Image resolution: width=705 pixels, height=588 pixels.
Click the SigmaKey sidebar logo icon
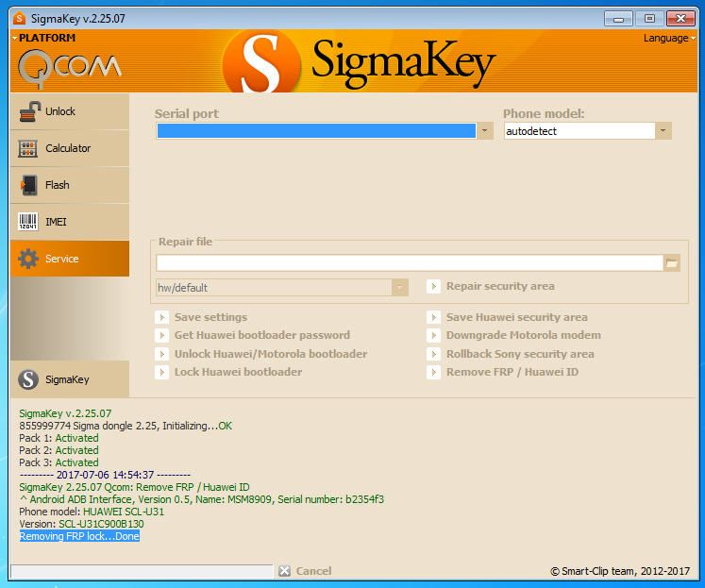pos(29,379)
